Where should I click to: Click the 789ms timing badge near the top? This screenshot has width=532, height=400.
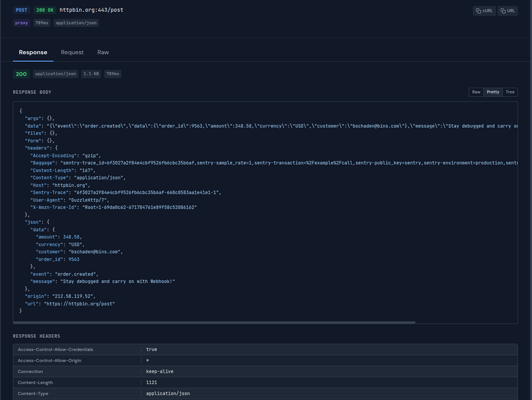[x=42, y=23]
